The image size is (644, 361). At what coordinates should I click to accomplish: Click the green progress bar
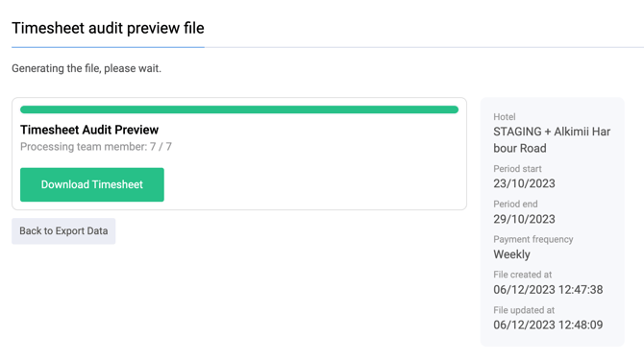point(239,109)
